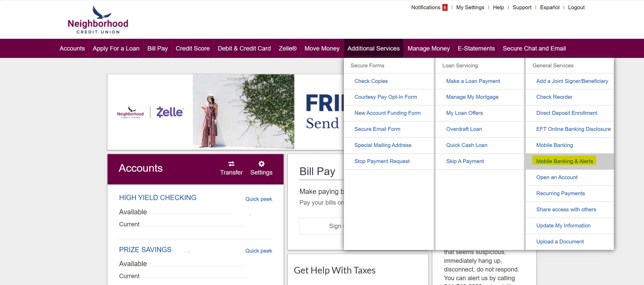644x285 pixels.
Task: Click the Make a Loan Payment link
Action: click(473, 81)
